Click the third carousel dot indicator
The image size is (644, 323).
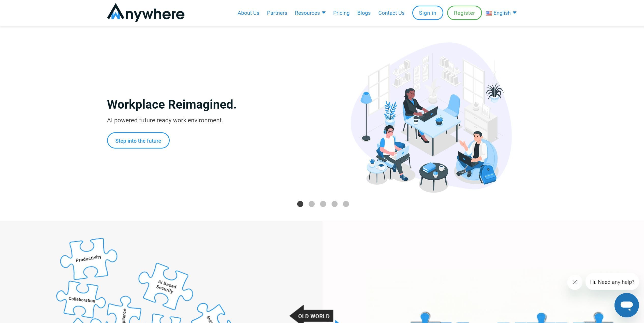[x=323, y=203]
